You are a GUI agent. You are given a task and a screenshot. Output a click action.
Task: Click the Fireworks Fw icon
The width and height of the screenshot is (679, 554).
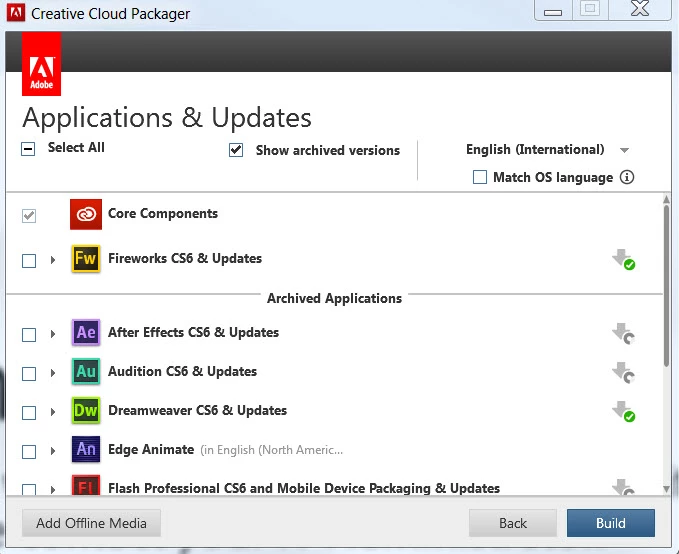(86, 259)
